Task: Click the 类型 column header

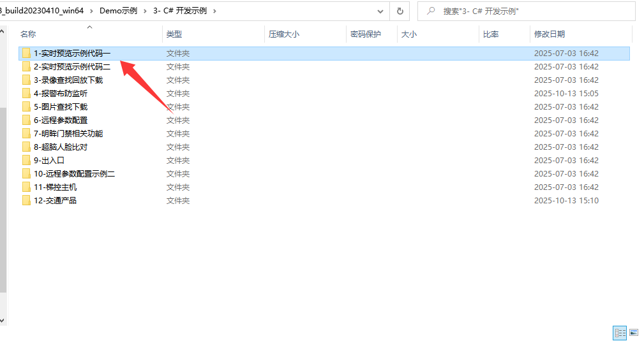Action: tap(174, 34)
